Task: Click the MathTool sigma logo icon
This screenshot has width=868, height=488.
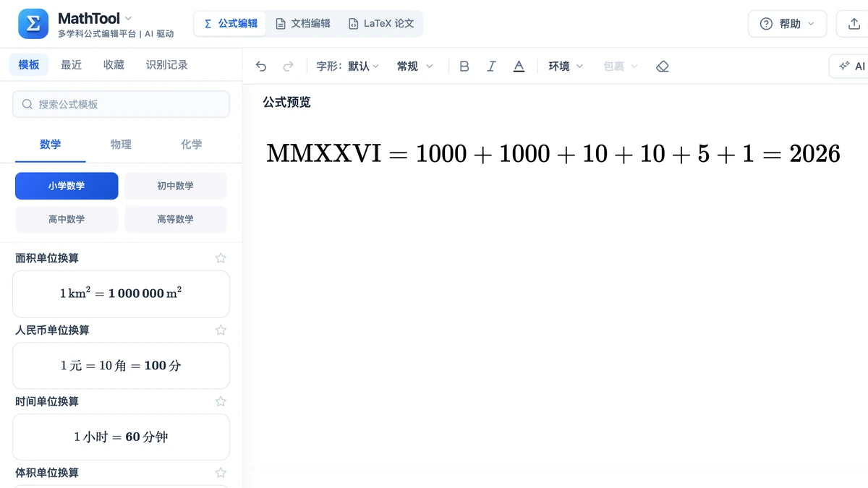Action: pos(33,24)
